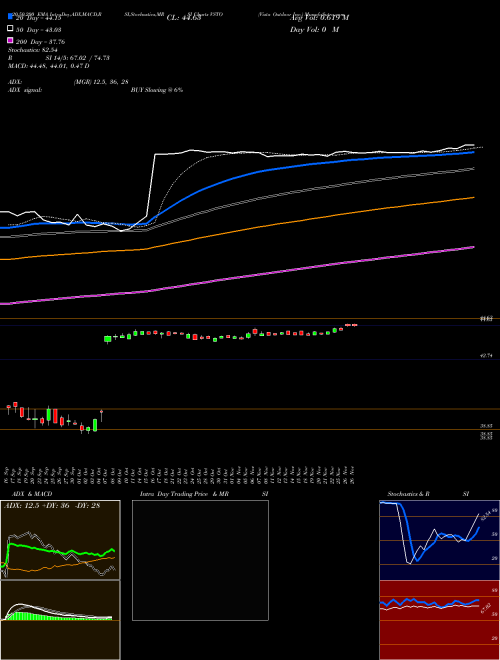Click the last red candlestick on the right
The width and height of the screenshot is (500, 660).
coord(355,325)
